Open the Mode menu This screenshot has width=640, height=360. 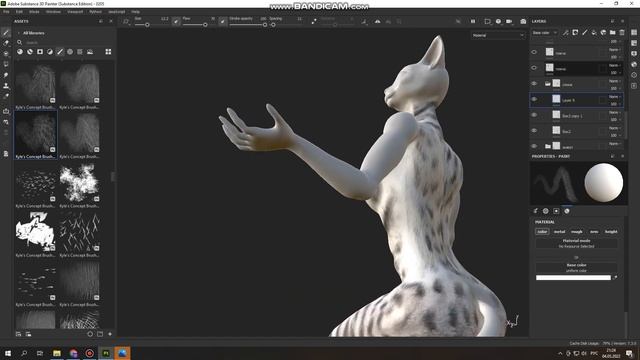34,12
